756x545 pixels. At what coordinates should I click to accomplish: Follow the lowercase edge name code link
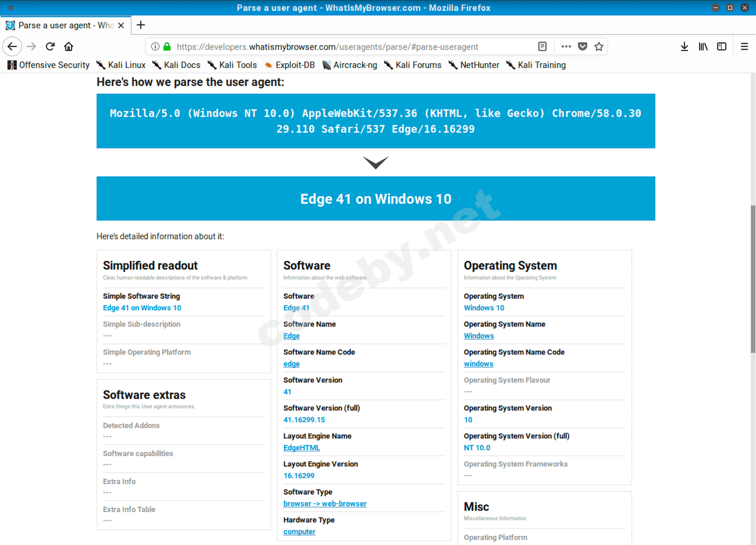292,363
